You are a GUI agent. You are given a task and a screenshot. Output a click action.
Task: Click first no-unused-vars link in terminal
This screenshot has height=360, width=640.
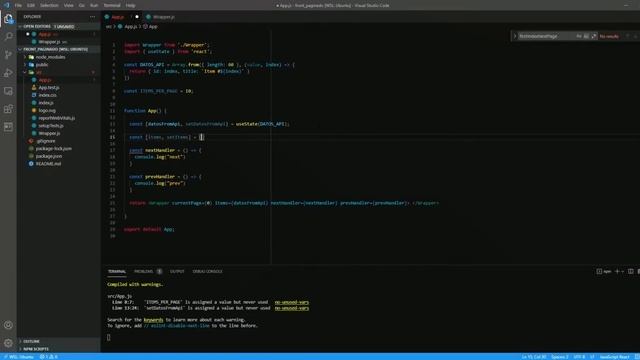[291, 302]
